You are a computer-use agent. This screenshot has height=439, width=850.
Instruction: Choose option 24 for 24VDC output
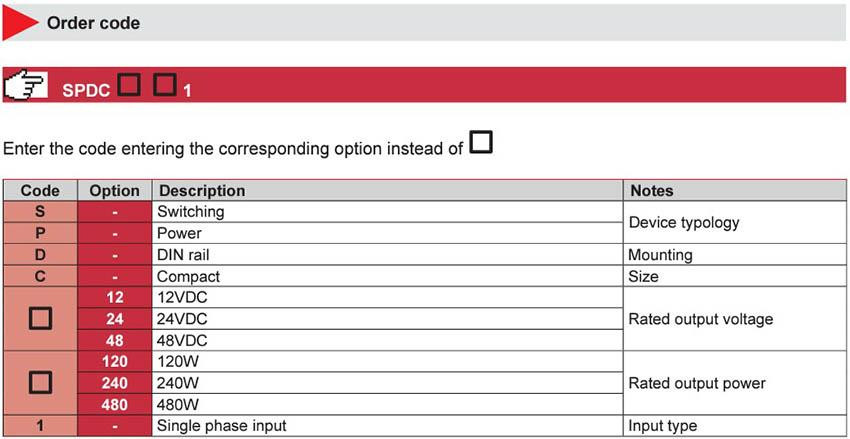pos(115,319)
